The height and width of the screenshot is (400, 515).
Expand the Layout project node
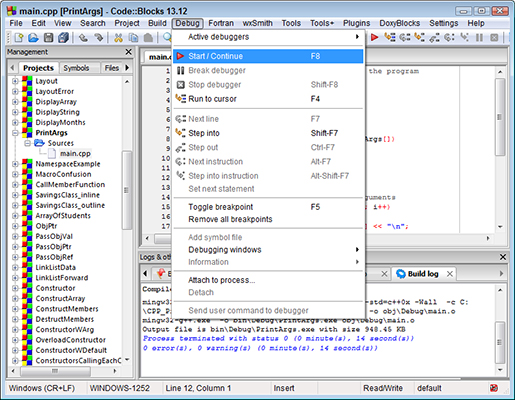(x=15, y=81)
